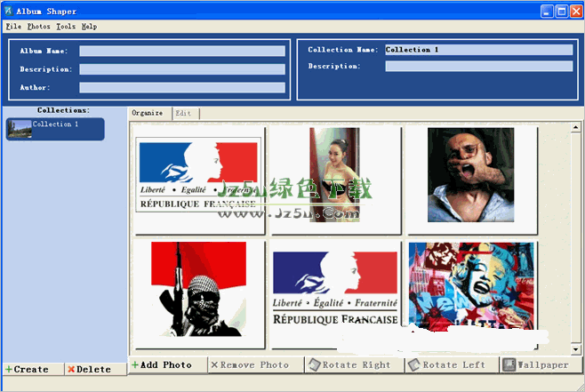
Task: Click the album Description input field
Action: (x=182, y=69)
